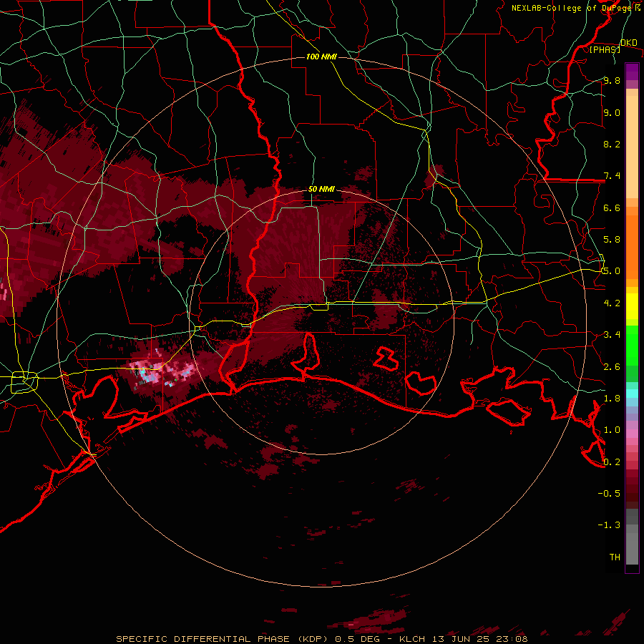
Task: Click the purple top band of the color bar
Action: (632, 72)
